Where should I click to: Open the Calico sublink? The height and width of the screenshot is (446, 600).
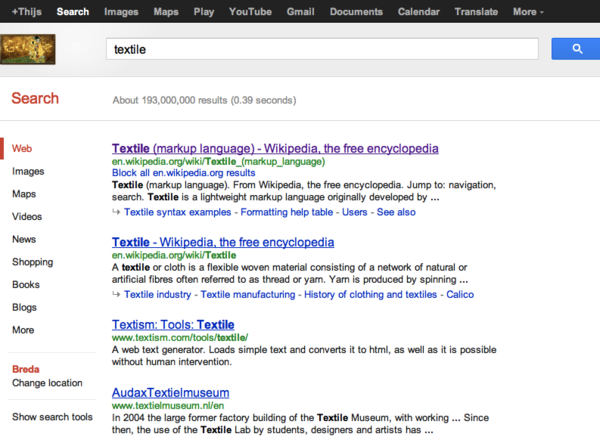click(460, 295)
